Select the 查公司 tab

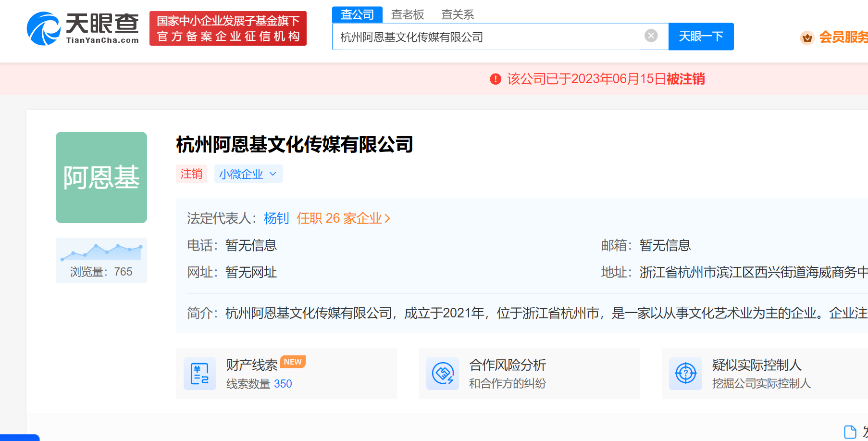[x=357, y=14]
